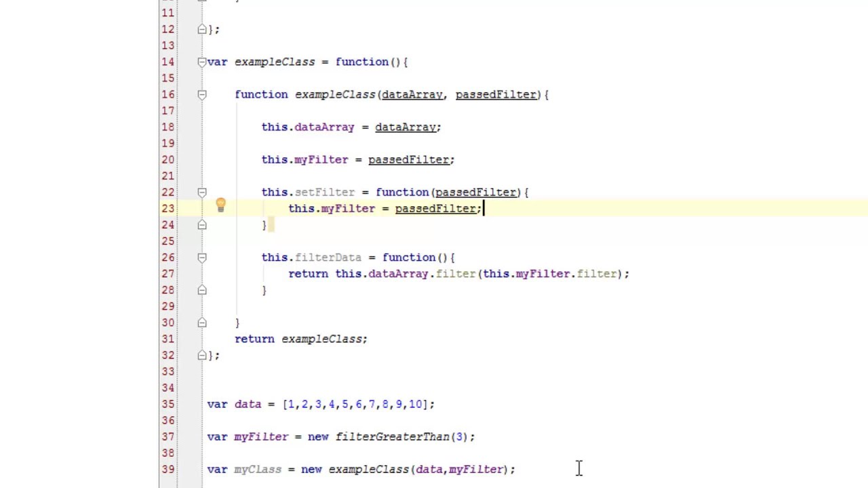Click line number 23 in the gutter

(x=167, y=208)
